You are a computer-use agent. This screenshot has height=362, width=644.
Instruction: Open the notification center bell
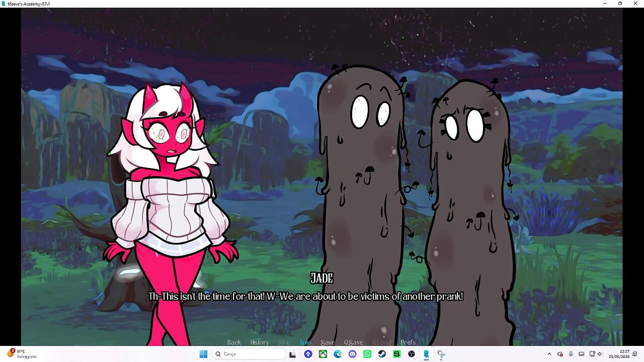coord(636,354)
